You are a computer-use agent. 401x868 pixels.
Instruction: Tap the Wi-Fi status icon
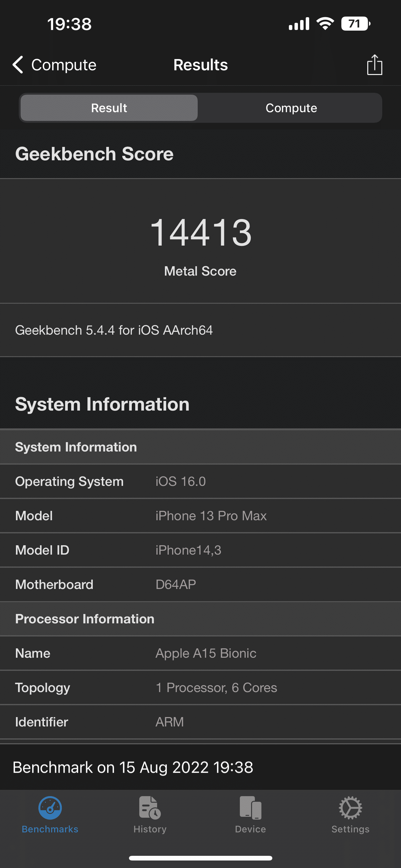pyautogui.click(x=325, y=23)
